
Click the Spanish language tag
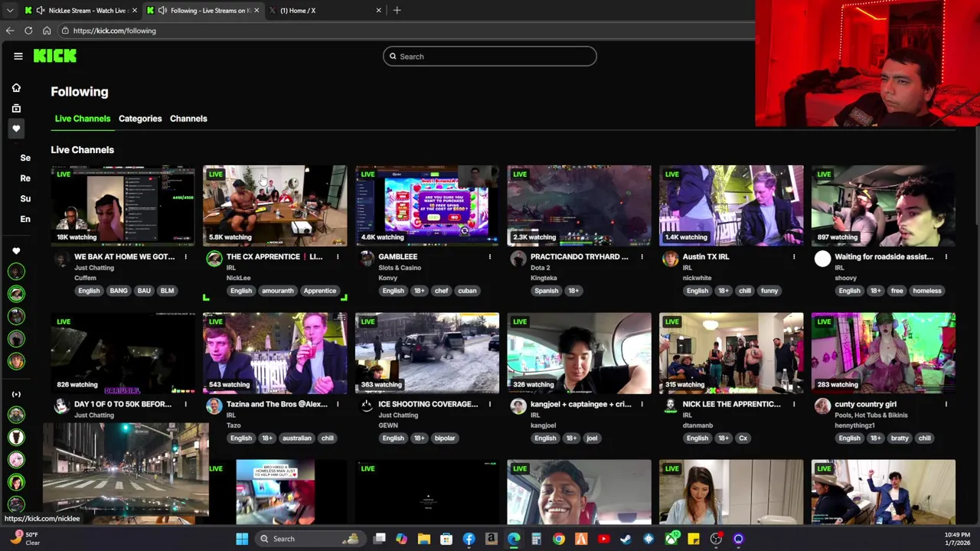point(546,291)
